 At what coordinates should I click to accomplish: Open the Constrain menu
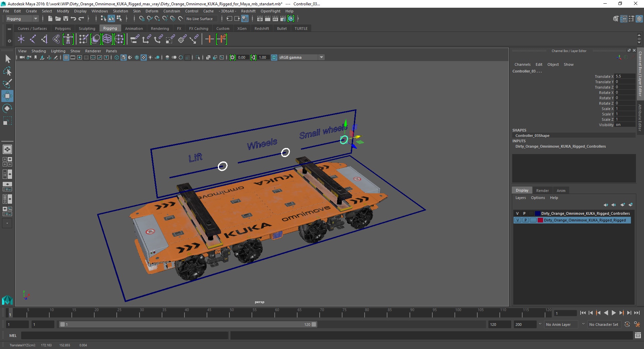[x=172, y=11]
